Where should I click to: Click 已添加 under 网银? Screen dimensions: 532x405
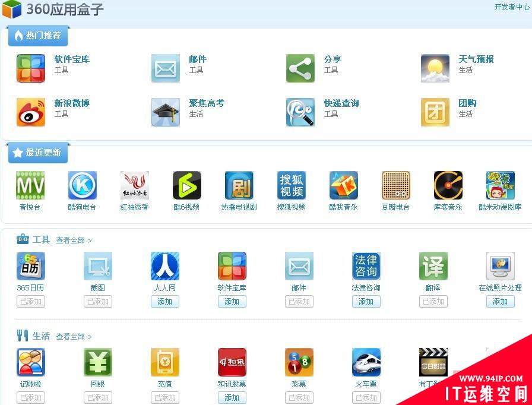(x=98, y=398)
